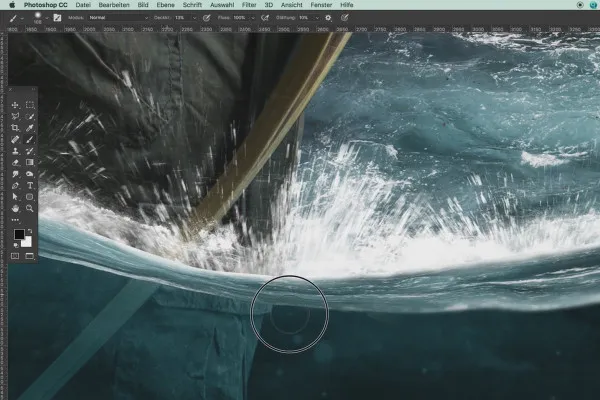The height and width of the screenshot is (400, 600).
Task: Open the Ansicht menu
Action: point(292,5)
